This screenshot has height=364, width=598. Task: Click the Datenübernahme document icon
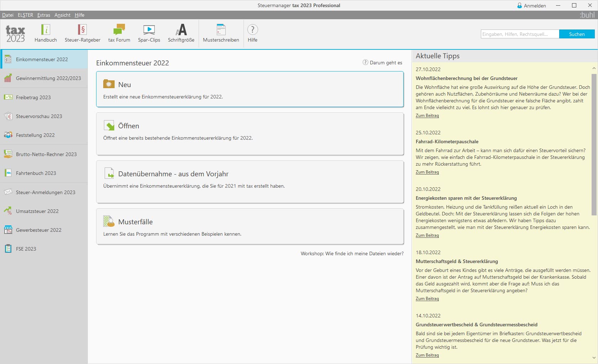tap(109, 173)
